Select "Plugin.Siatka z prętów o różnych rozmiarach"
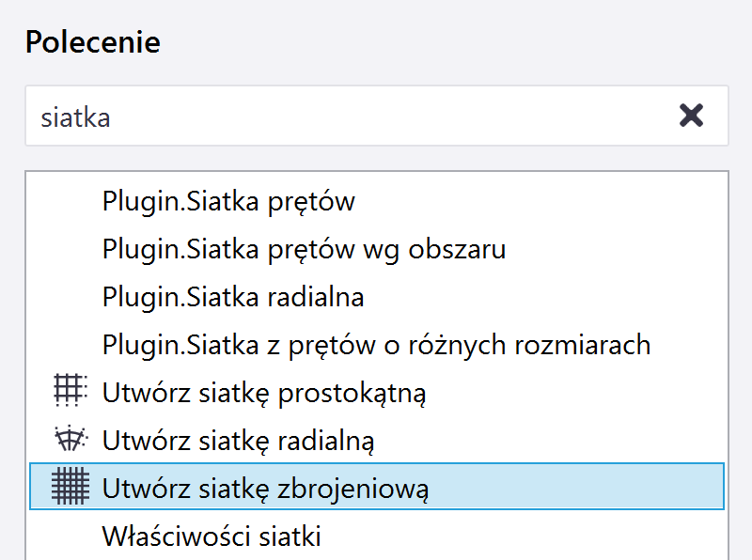752x560 pixels. click(x=376, y=345)
